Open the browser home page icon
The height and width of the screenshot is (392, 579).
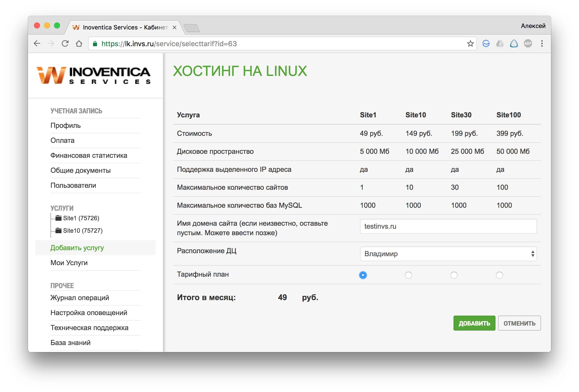point(79,43)
